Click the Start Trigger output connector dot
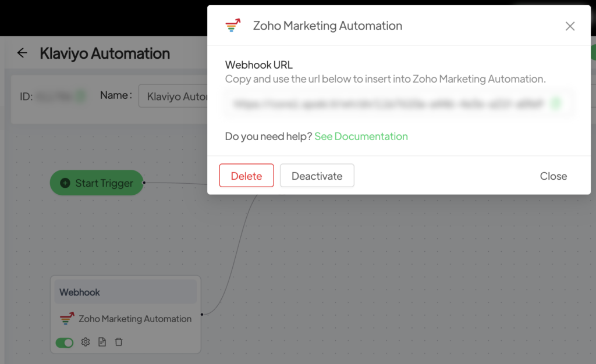This screenshot has width=596, height=364. 144,183
